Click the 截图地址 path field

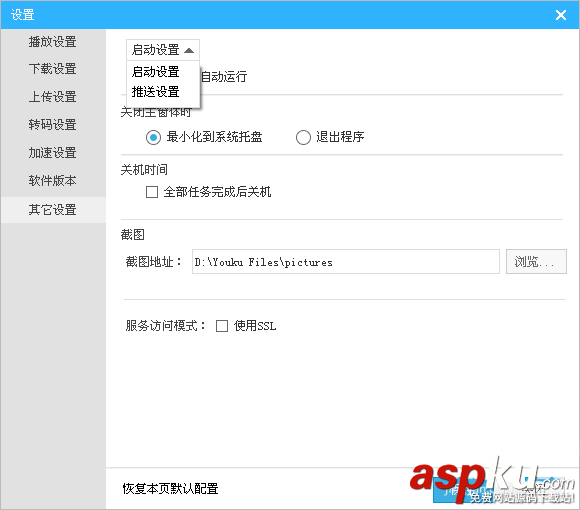(x=346, y=262)
